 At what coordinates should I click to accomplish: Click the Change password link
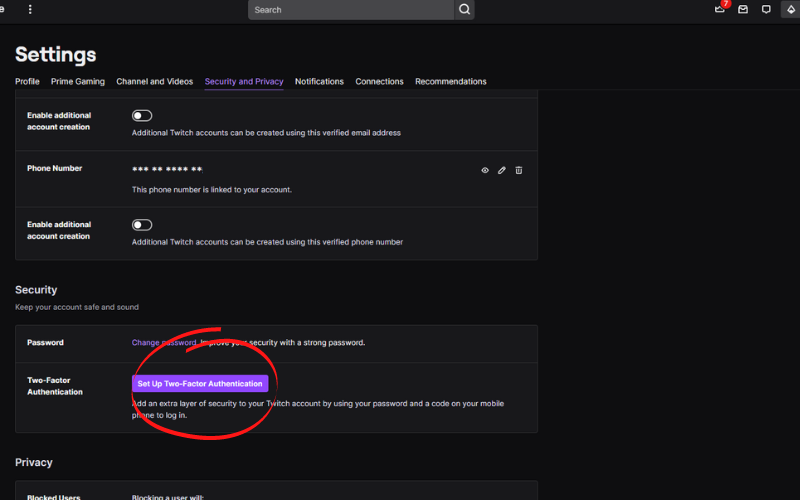164,342
